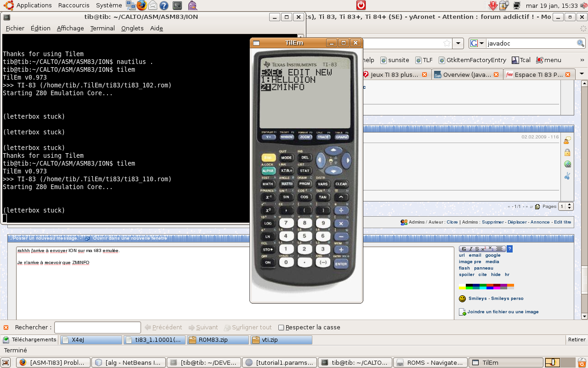Open the Système menu in the top panel
588x368 pixels.
coord(109,6)
